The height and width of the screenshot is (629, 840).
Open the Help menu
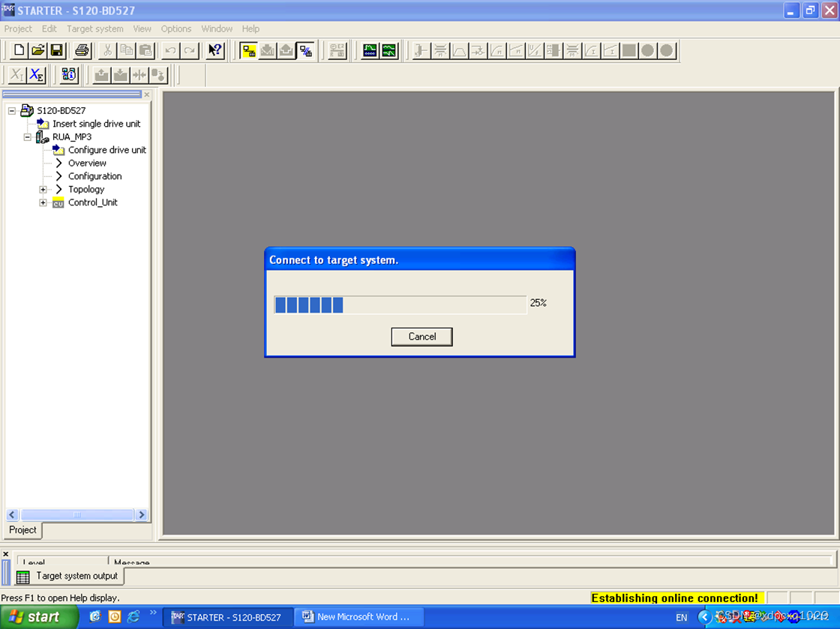tap(250, 29)
